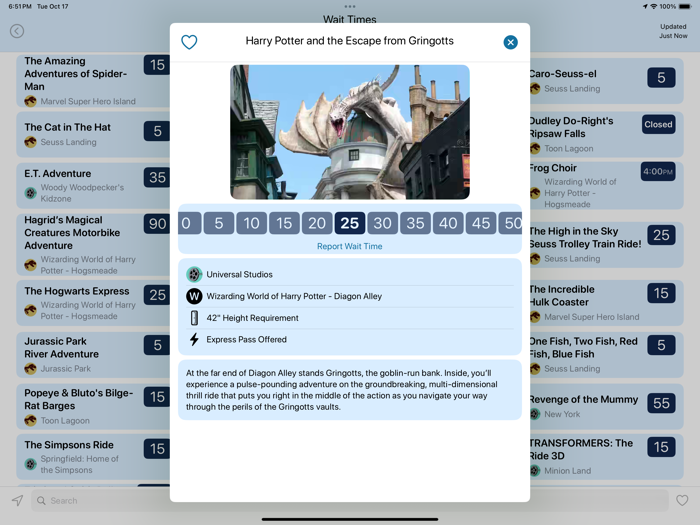
Task: Click Wizarding World of Harry Potter - Diagon Alley
Action: (x=294, y=296)
